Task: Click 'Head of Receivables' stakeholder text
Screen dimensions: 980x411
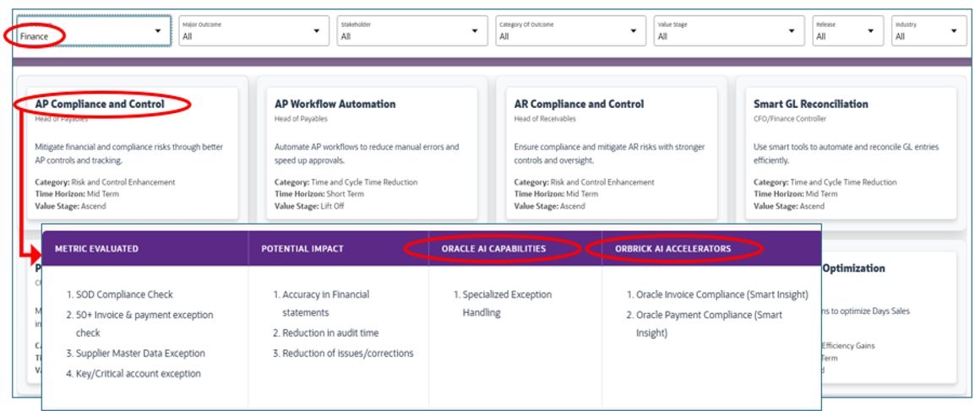Action: coord(545,119)
